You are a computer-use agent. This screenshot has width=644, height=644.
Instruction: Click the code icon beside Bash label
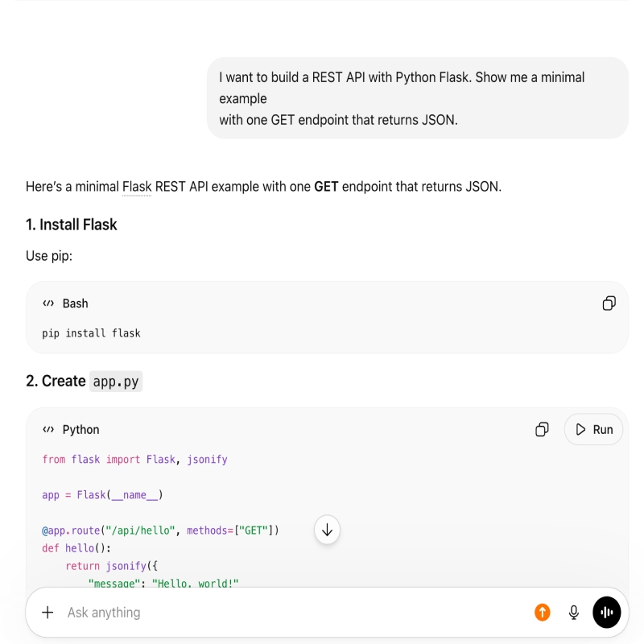click(x=48, y=303)
